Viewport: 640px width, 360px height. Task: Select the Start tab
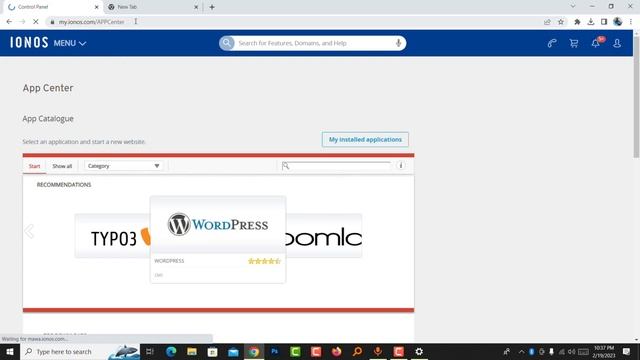(x=34, y=166)
